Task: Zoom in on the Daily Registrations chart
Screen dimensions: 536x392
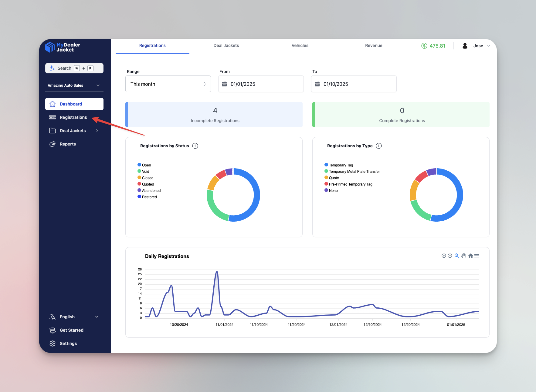Action: click(444, 256)
